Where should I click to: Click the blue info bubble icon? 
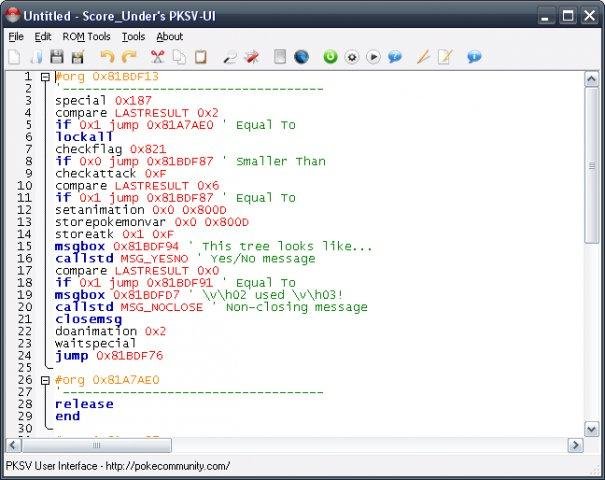(474, 57)
